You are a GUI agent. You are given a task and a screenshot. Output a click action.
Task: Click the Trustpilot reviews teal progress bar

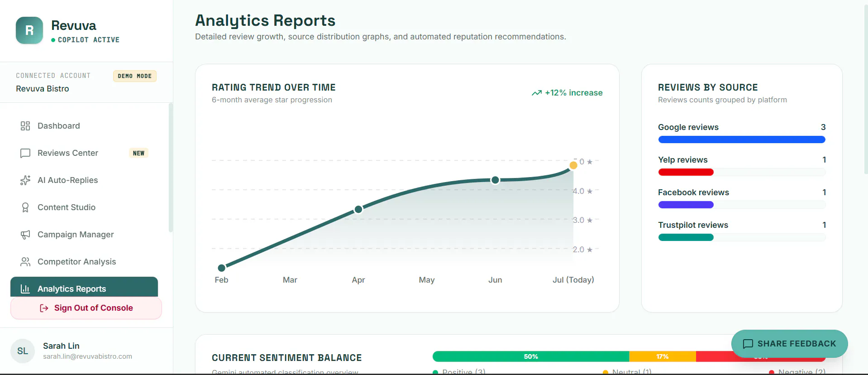coord(686,237)
